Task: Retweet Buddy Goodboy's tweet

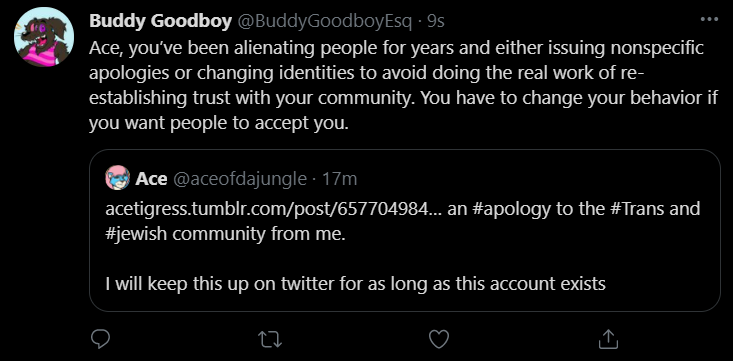Action: 270,339
